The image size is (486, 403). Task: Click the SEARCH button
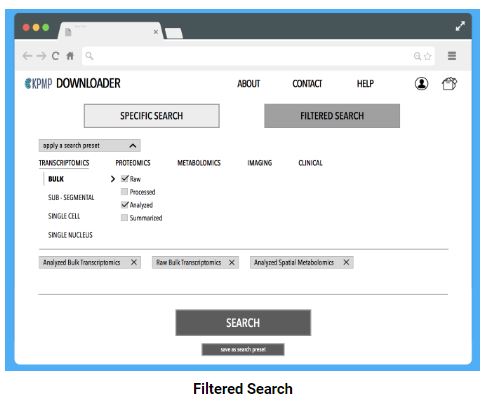243,323
